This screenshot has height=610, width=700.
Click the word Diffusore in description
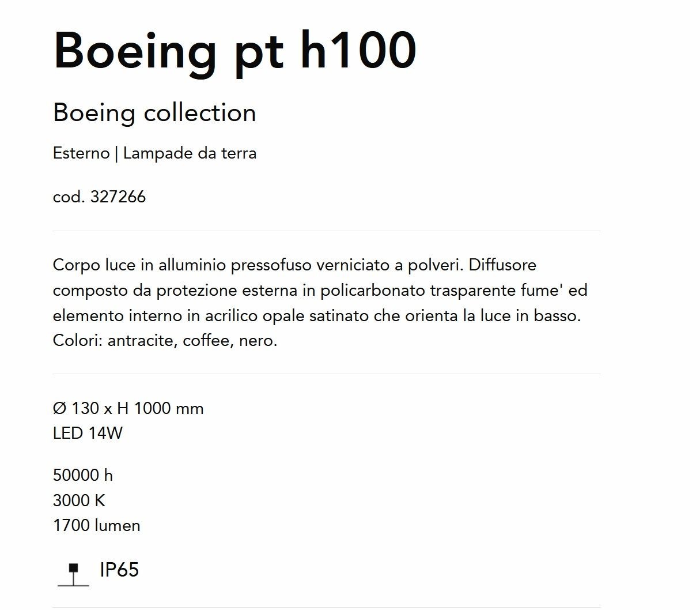[502, 265]
